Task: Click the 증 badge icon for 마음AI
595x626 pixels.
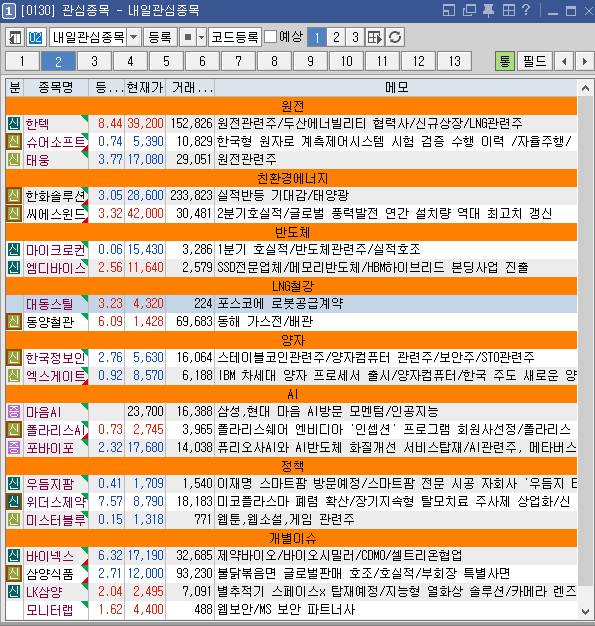Action: [x=14, y=411]
